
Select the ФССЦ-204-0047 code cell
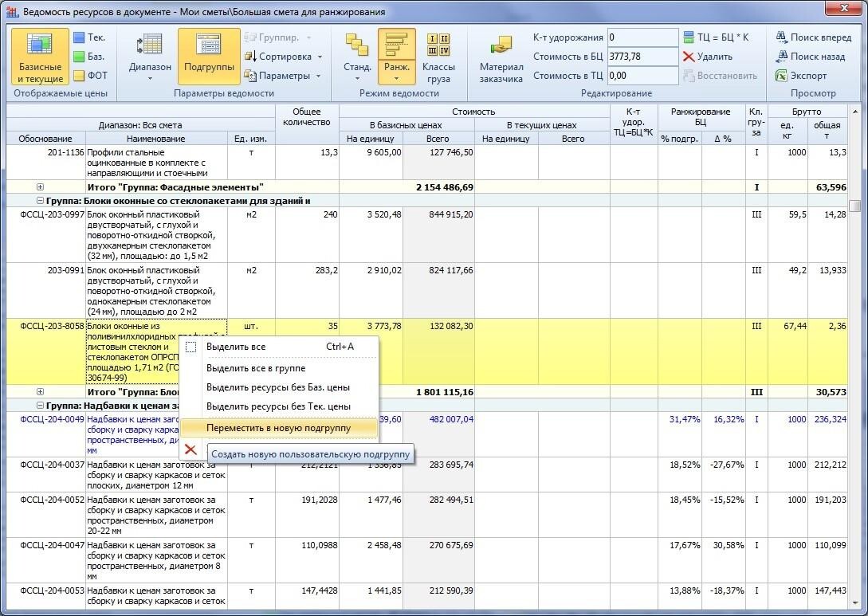coord(45,560)
